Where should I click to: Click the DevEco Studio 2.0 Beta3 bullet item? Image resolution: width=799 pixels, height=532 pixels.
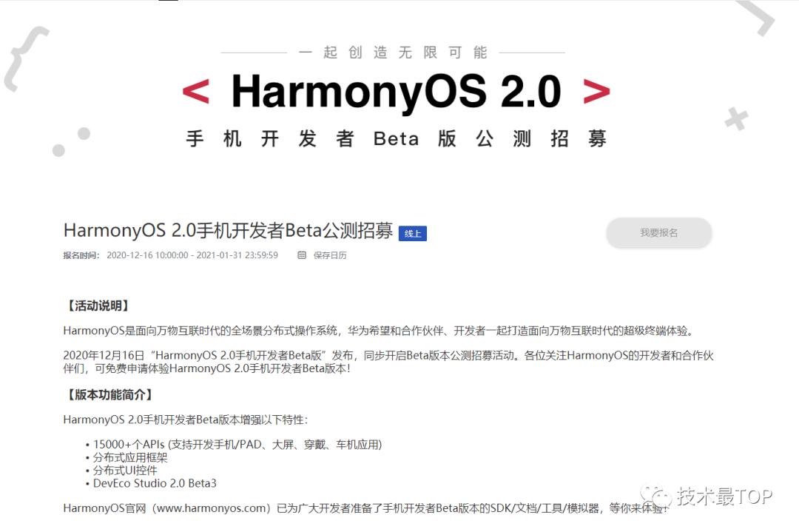click(x=155, y=483)
